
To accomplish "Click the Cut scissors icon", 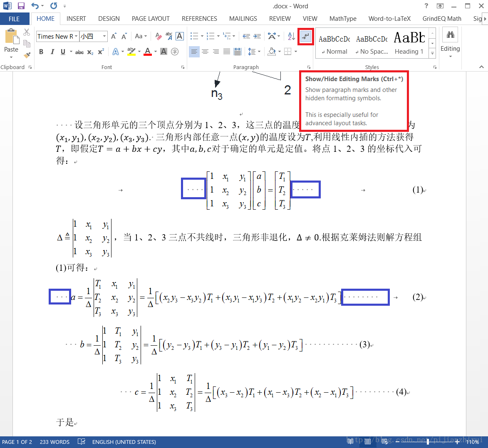I will pos(27,32).
